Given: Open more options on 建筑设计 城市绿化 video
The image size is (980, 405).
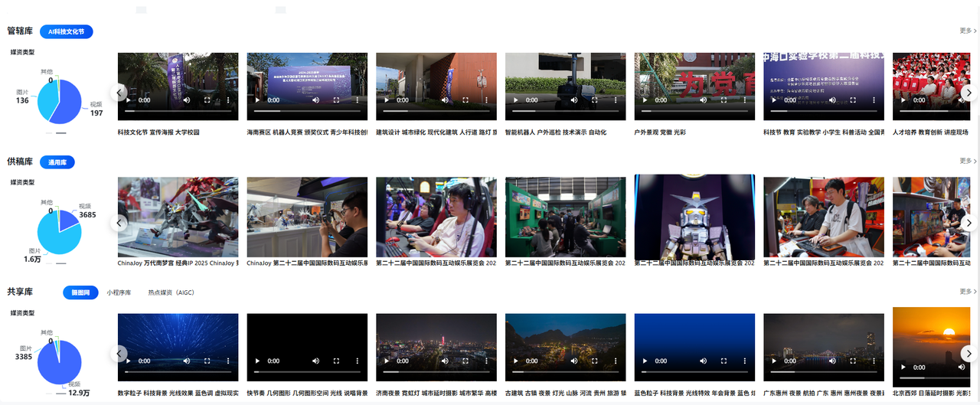Looking at the screenshot, I should [x=487, y=100].
